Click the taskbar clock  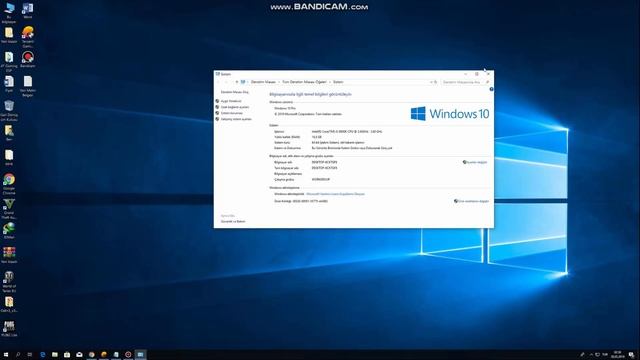pyautogui.click(x=618, y=355)
